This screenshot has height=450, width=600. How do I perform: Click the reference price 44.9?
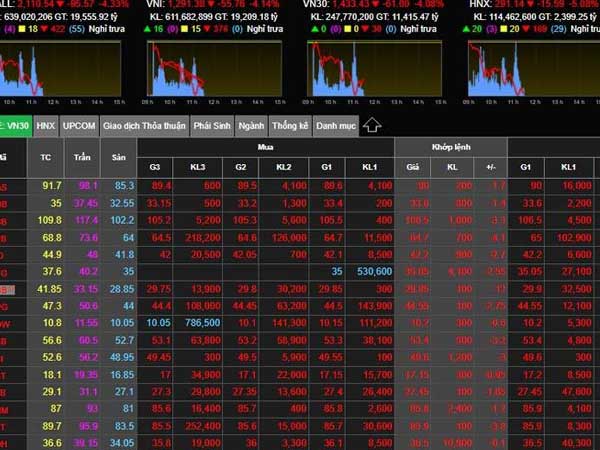coord(52,255)
